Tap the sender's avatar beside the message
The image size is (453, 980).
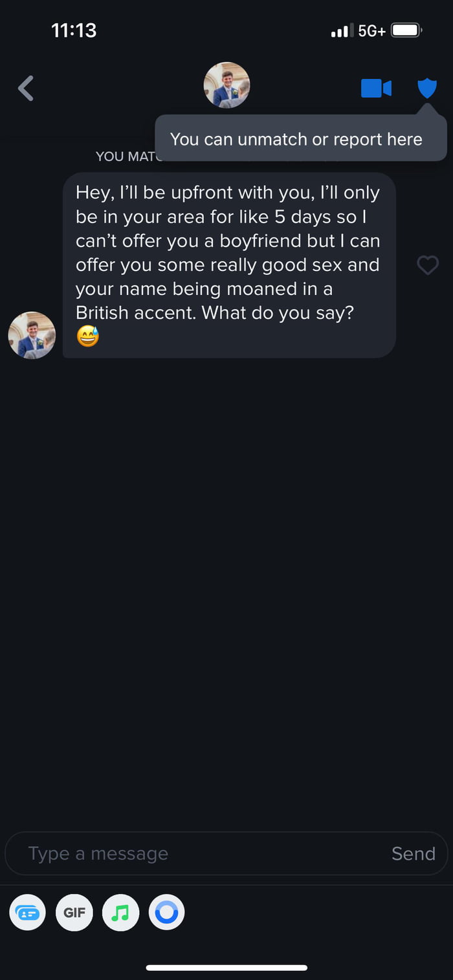(32, 335)
